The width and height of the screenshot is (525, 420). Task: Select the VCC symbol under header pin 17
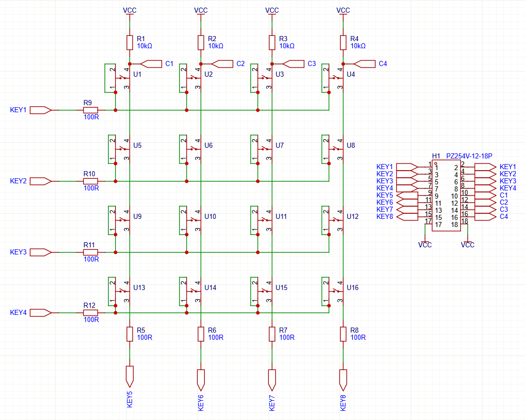click(x=425, y=244)
